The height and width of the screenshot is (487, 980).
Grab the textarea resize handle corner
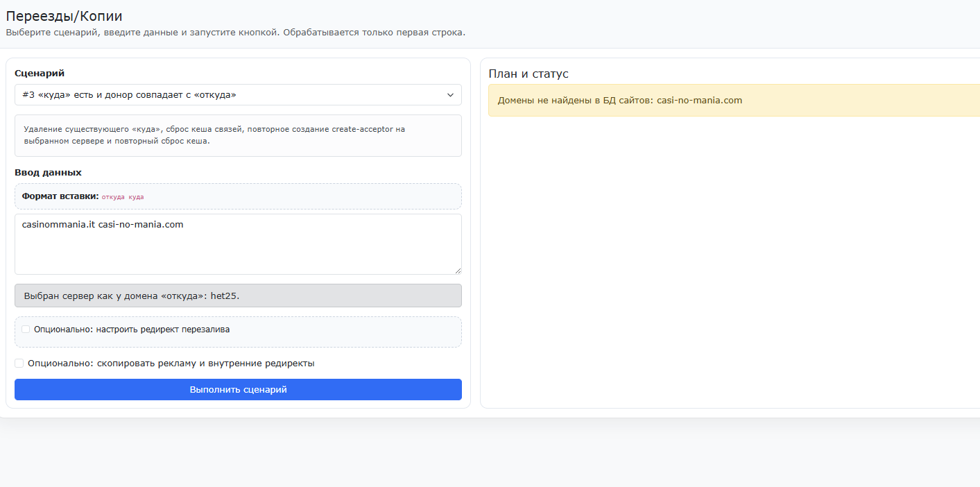point(458,271)
